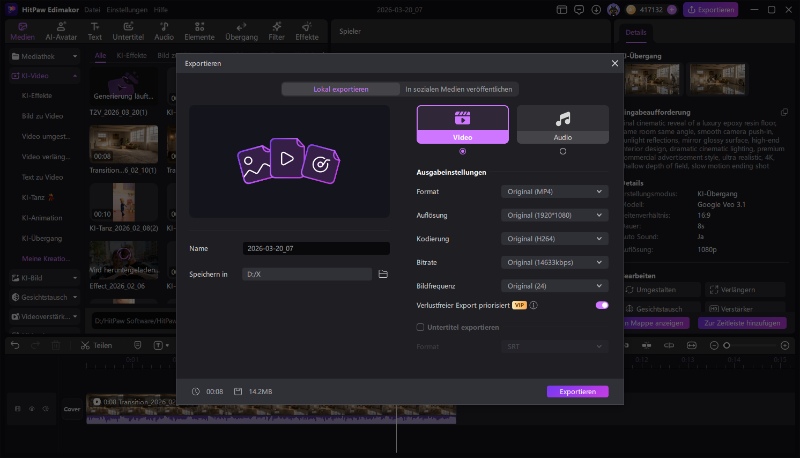Click the Exportieren button in title bar

tap(711, 10)
